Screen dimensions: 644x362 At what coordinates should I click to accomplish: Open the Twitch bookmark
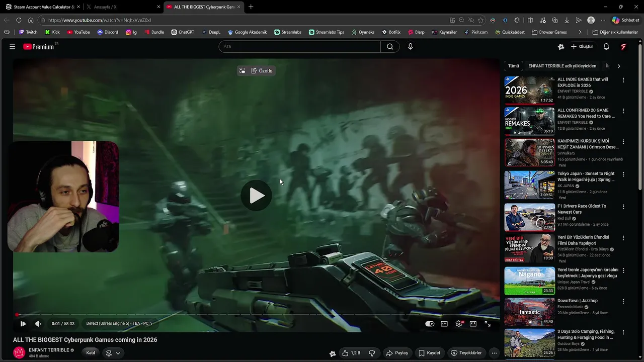28,32
